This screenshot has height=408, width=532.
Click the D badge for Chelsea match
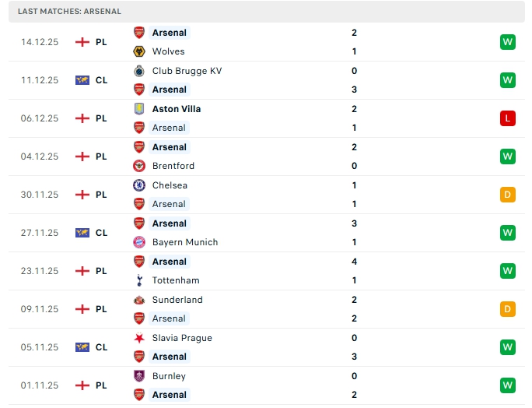508,195
